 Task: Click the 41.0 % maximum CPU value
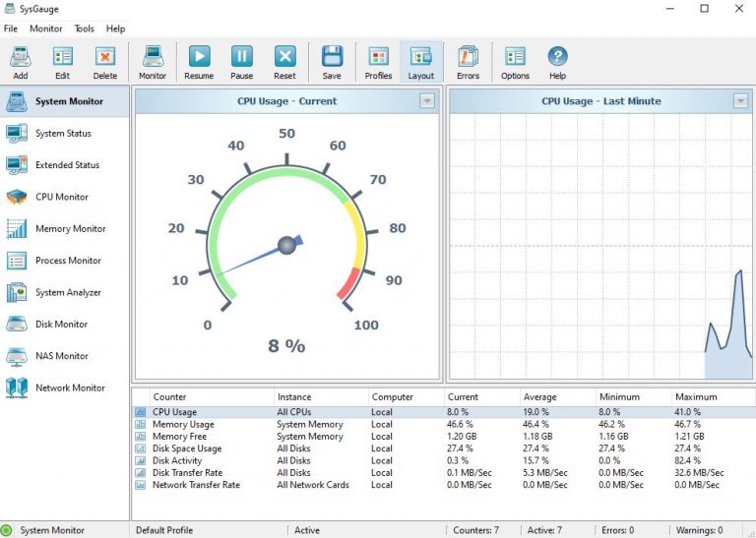pos(688,412)
